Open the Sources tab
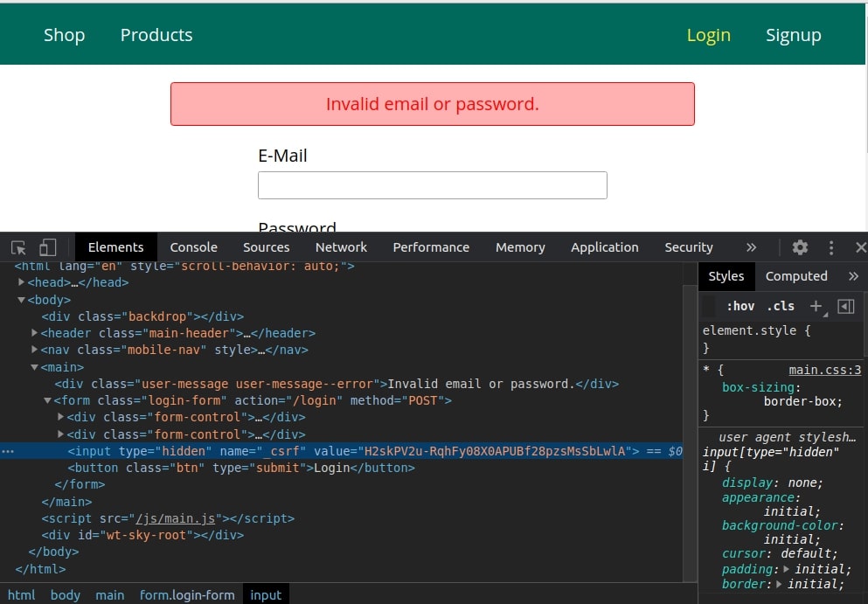Image resolution: width=868 pixels, height=604 pixels. [x=267, y=247]
